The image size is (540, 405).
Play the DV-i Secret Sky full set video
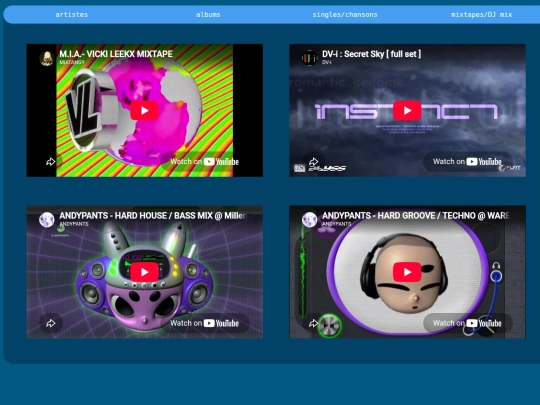point(407,111)
